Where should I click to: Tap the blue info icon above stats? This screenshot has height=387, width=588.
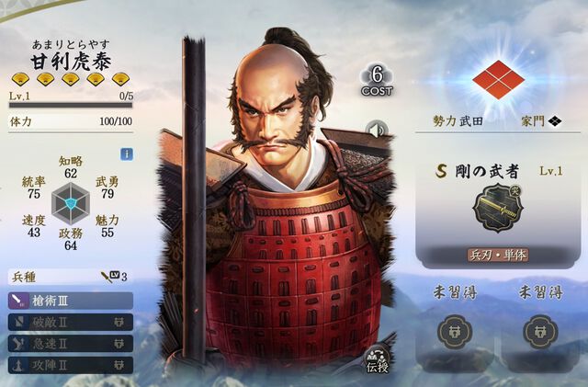(x=127, y=154)
